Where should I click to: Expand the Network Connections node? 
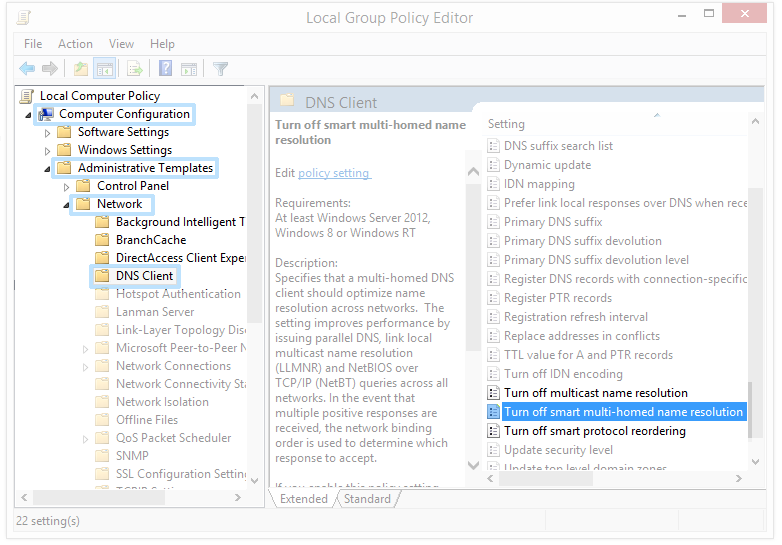click(x=85, y=367)
